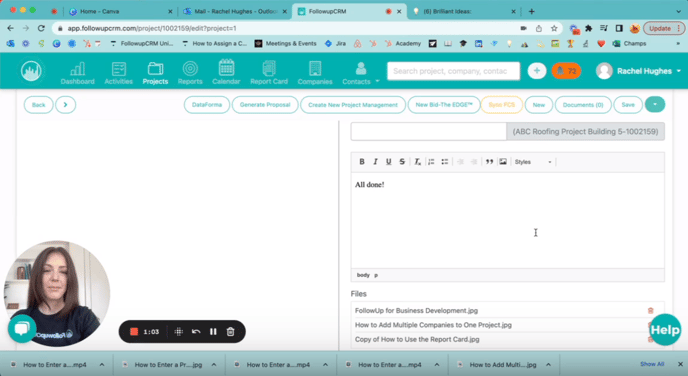Screen dimensions: 688x376
Task: Pause the screen recording
Action: (x=213, y=332)
